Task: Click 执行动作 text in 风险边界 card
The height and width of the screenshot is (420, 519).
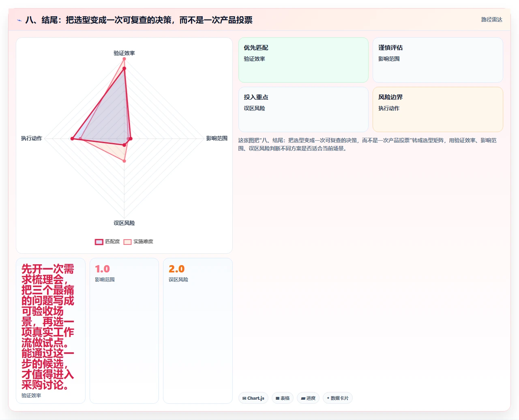Action: click(389, 108)
